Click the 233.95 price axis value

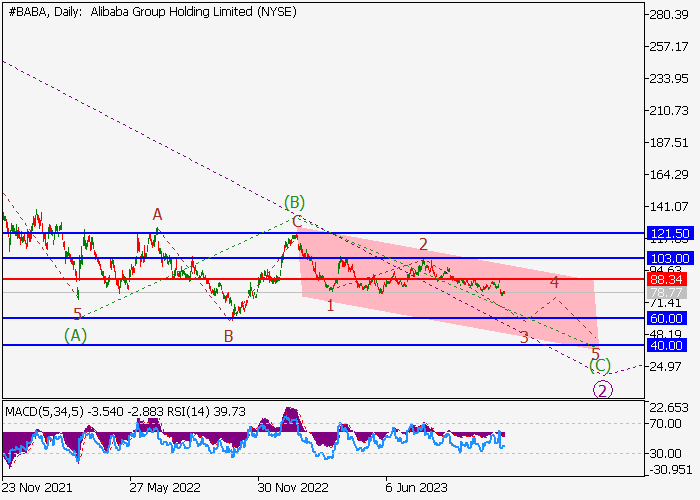(668, 79)
